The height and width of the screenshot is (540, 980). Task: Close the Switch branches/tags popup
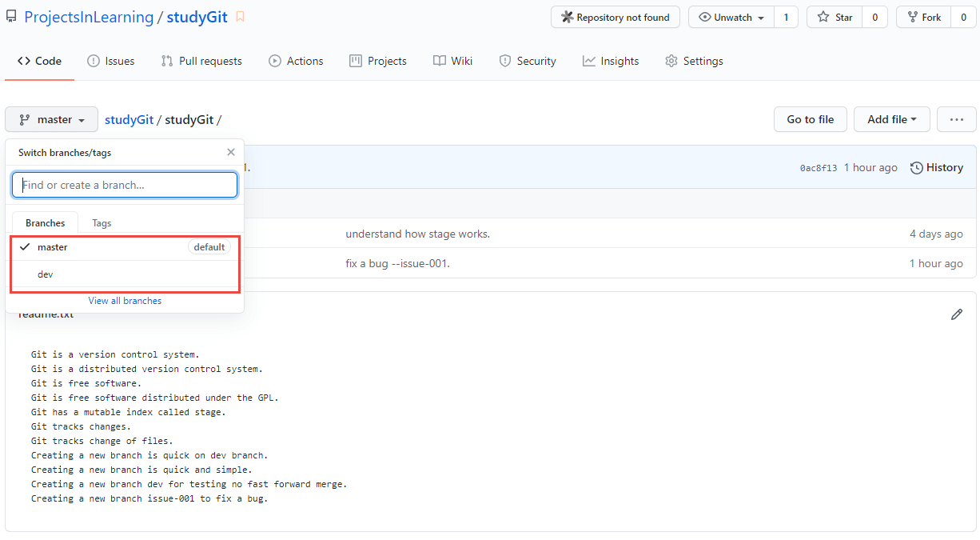(231, 152)
